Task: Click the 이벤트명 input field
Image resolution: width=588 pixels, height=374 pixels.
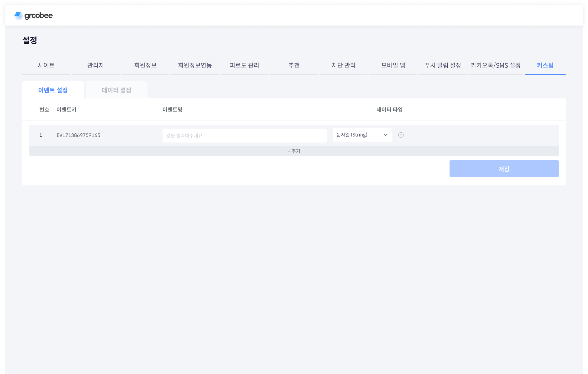Action: (x=244, y=135)
